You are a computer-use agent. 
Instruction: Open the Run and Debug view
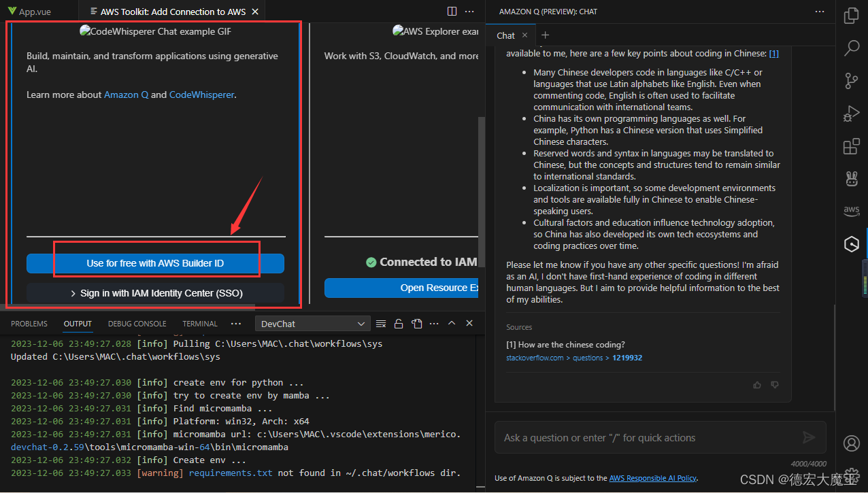851,114
